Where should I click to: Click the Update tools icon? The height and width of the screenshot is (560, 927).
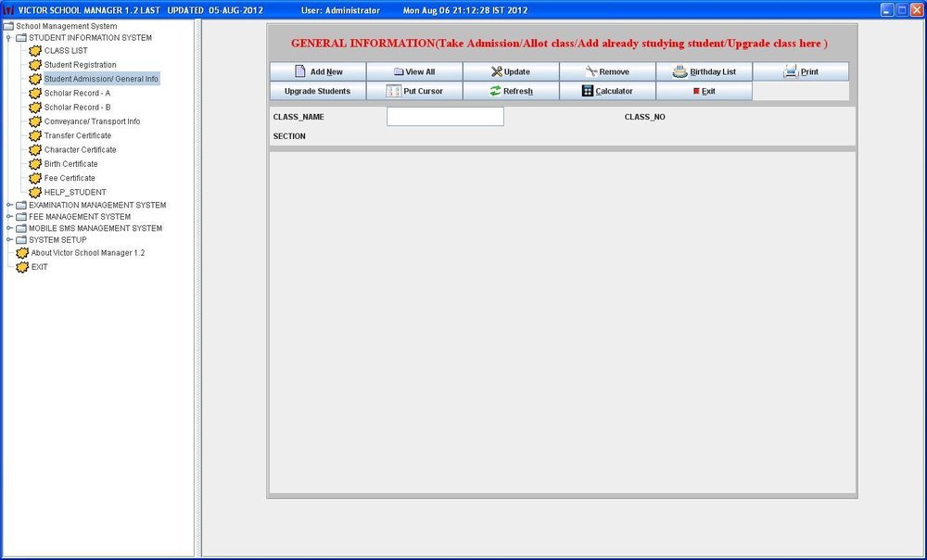[496, 71]
